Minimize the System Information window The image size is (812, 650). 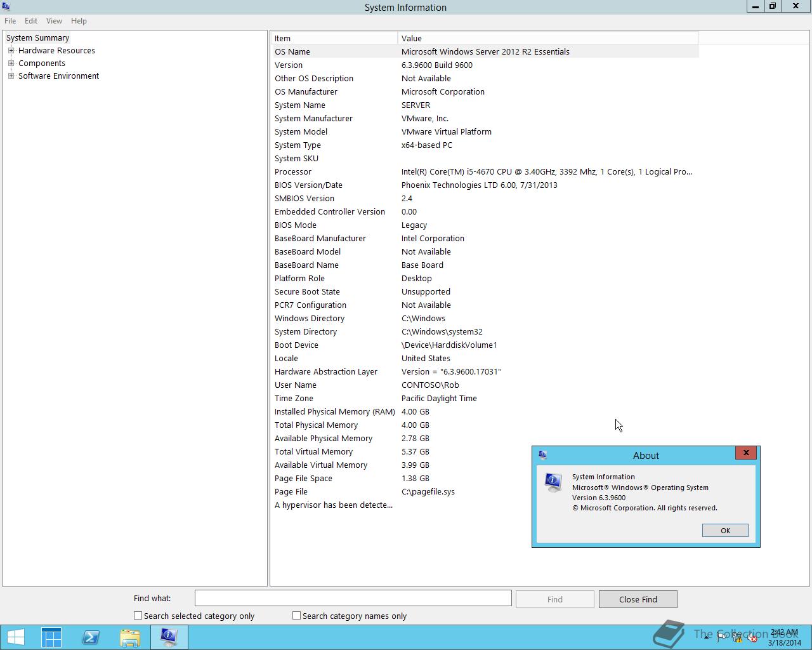(x=756, y=6)
